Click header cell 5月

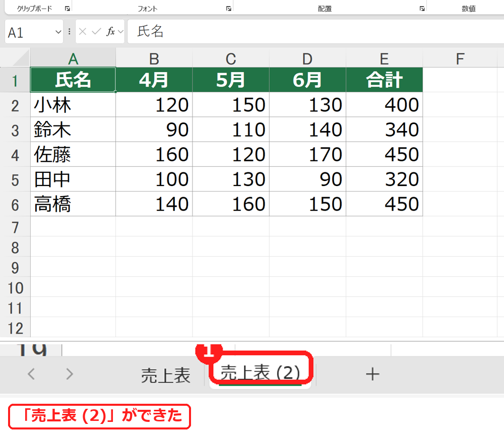coord(231,80)
